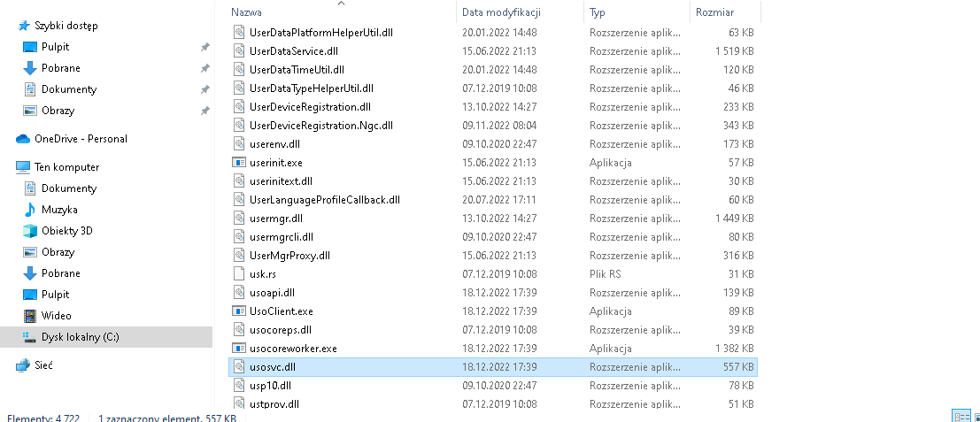Click the Muzyka music note icon

click(30, 209)
